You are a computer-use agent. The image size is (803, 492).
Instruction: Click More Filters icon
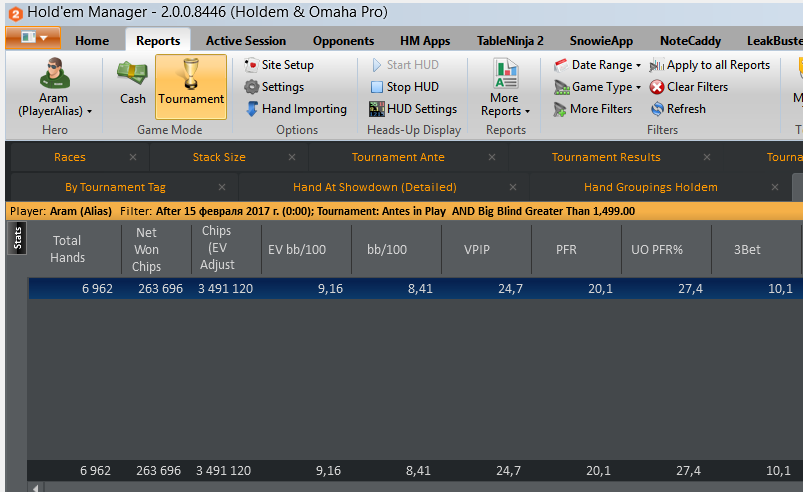pos(560,110)
